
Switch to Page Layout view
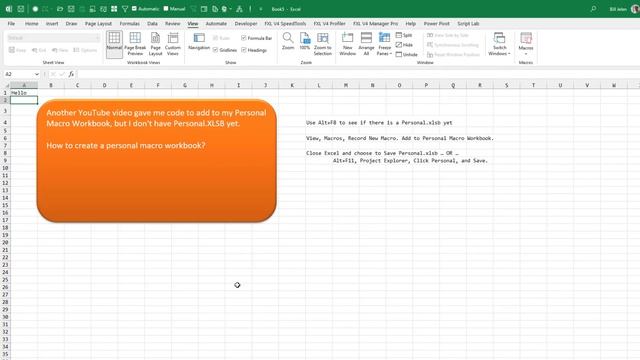click(156, 44)
